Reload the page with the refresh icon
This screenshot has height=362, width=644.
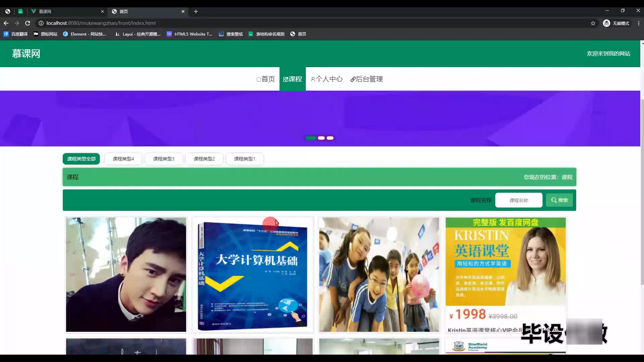[28, 23]
